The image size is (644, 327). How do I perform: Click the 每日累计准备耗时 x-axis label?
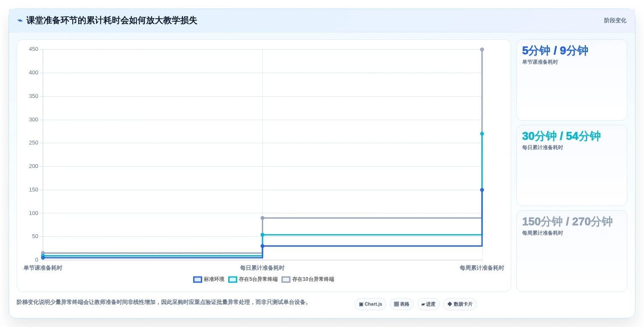coord(262,268)
